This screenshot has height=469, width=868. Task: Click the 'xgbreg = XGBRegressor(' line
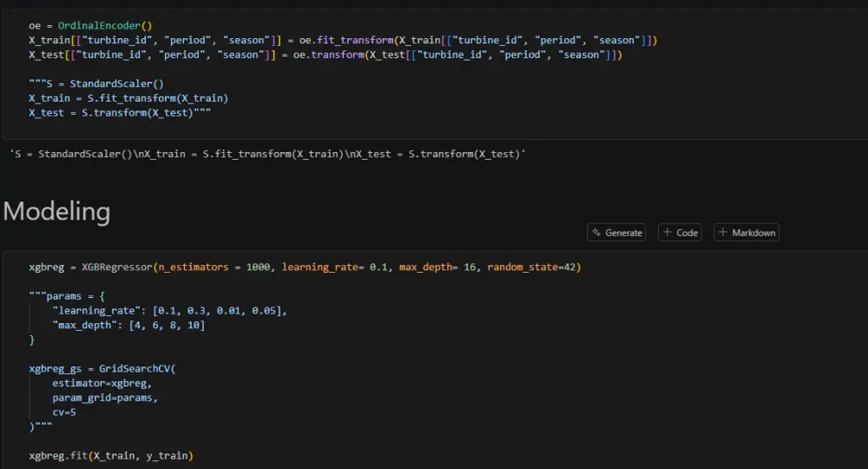305,267
